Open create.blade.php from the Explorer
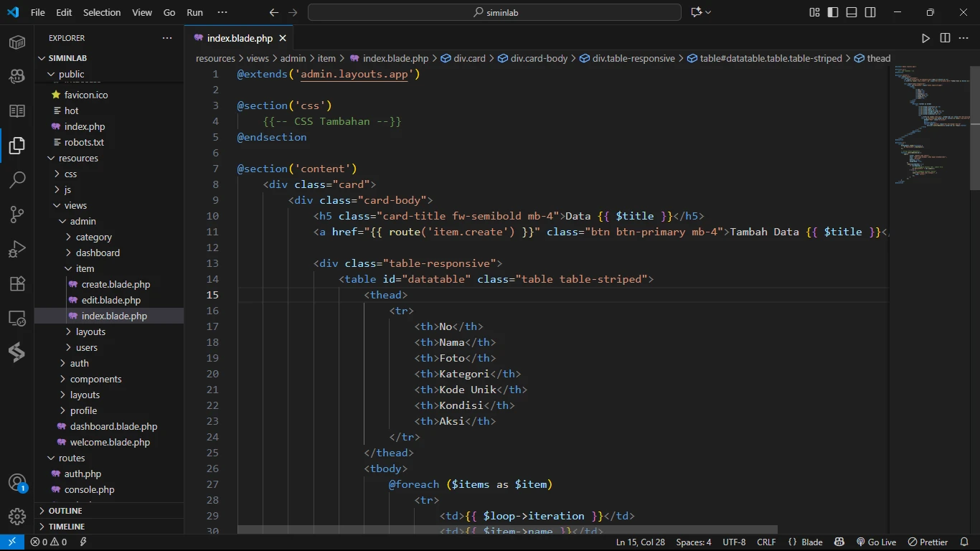 (x=116, y=284)
